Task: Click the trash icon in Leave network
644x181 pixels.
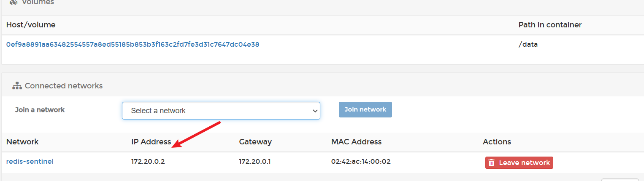Action: (x=491, y=163)
